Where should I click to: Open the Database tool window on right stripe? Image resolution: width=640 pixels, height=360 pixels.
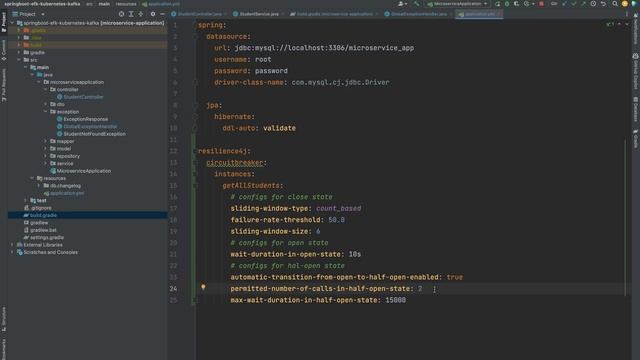(x=636, y=109)
